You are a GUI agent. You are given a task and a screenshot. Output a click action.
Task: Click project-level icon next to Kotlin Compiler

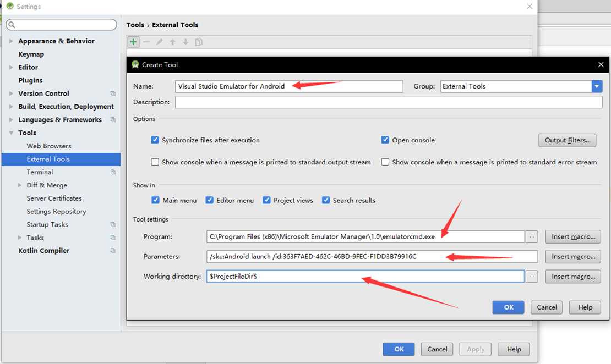(113, 251)
